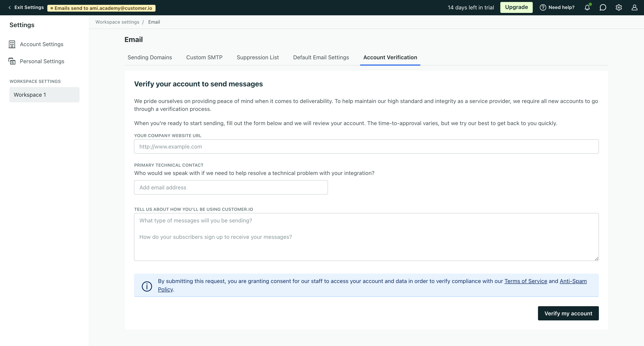Switch to the Sending Domains tab
Viewport: 644px width, 346px height.
tap(149, 58)
